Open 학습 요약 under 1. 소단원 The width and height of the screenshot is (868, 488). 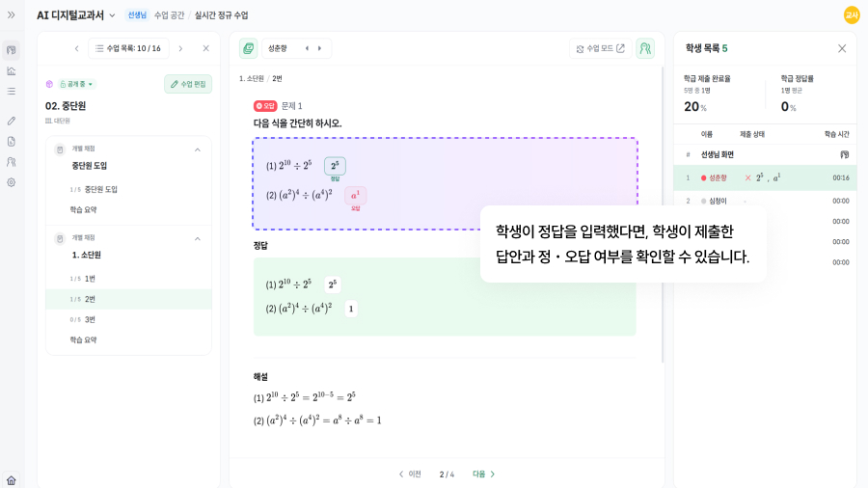(x=83, y=339)
